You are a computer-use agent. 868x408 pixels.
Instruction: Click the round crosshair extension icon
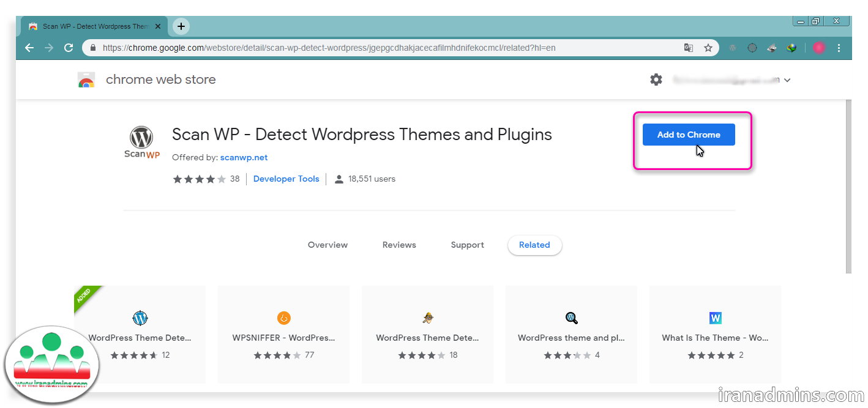752,48
